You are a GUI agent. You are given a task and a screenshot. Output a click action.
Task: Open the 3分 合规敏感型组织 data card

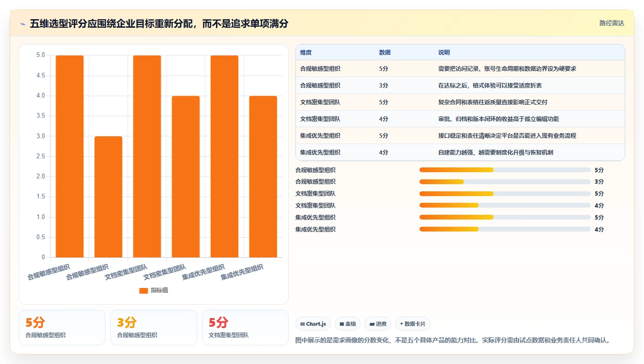[154, 327]
